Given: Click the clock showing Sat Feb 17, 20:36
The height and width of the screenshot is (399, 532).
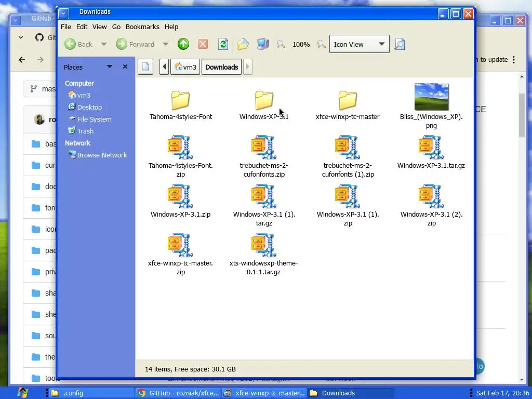Looking at the screenshot, I should 502,393.
